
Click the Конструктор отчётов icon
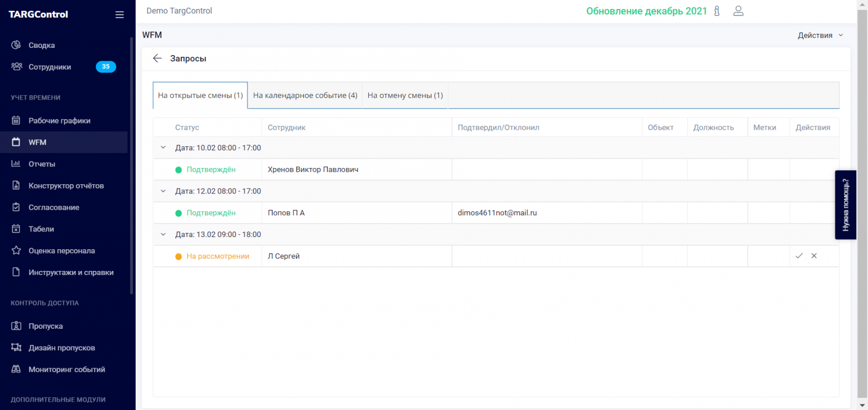[x=17, y=185]
